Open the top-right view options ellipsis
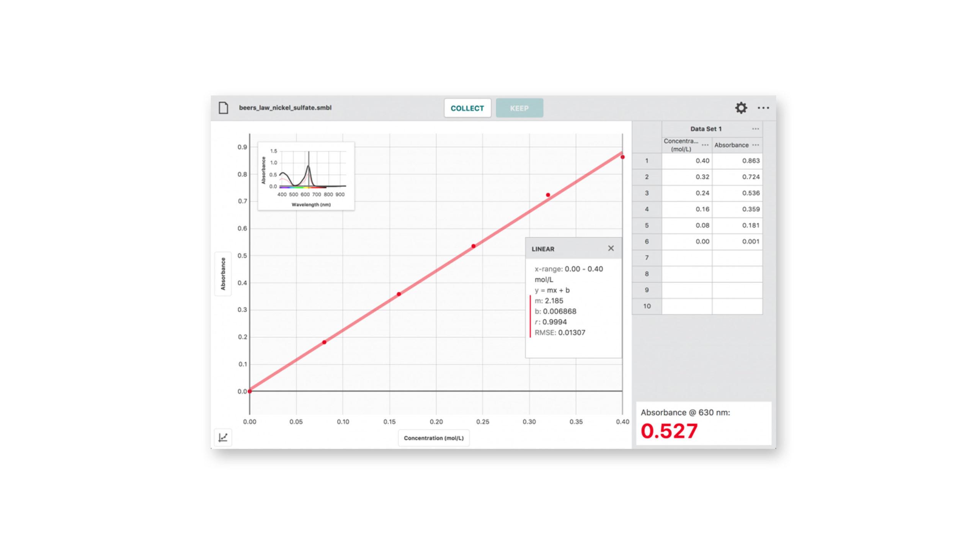Image resolution: width=980 pixels, height=551 pixels. (x=763, y=108)
